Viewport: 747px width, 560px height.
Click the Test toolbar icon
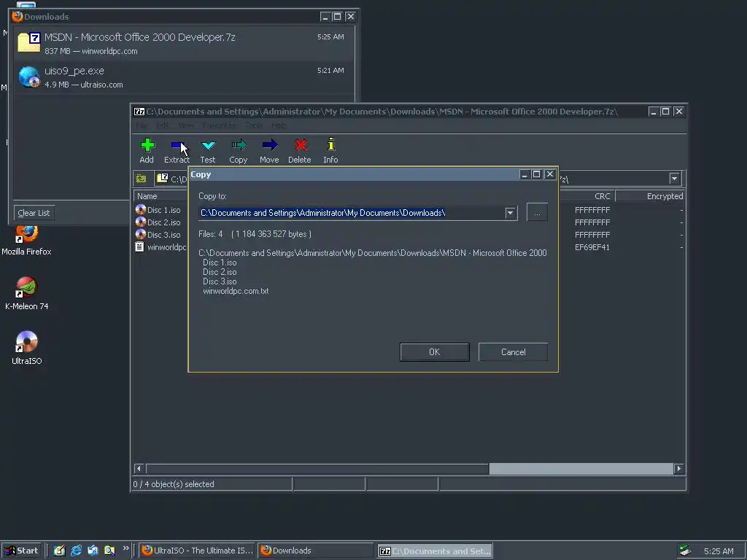click(208, 145)
